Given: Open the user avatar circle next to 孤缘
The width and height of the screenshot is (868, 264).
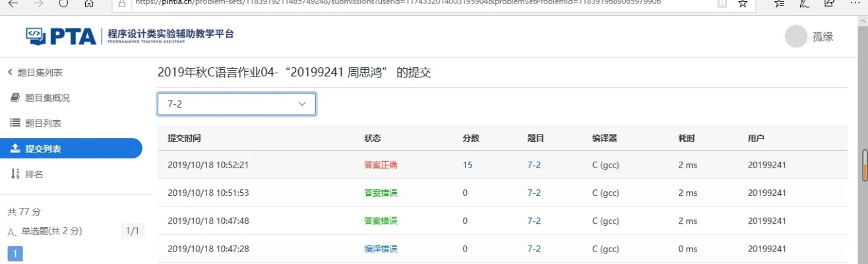Looking at the screenshot, I should pos(796,36).
